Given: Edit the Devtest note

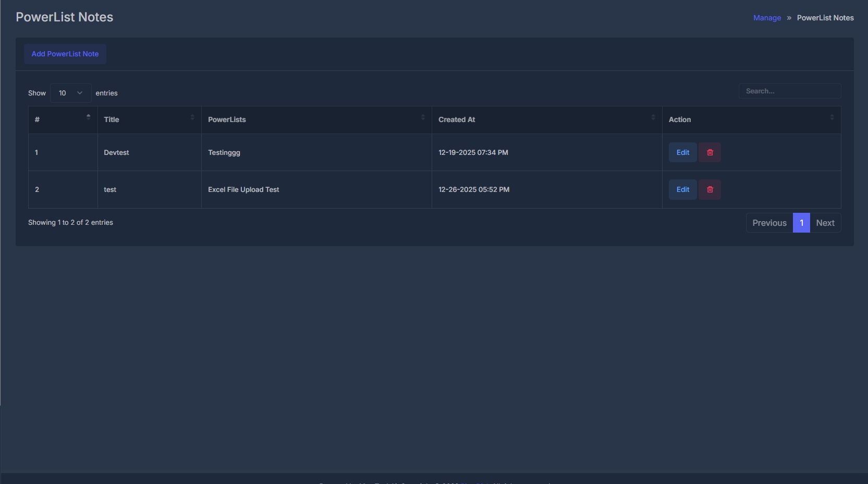Looking at the screenshot, I should click(x=683, y=152).
